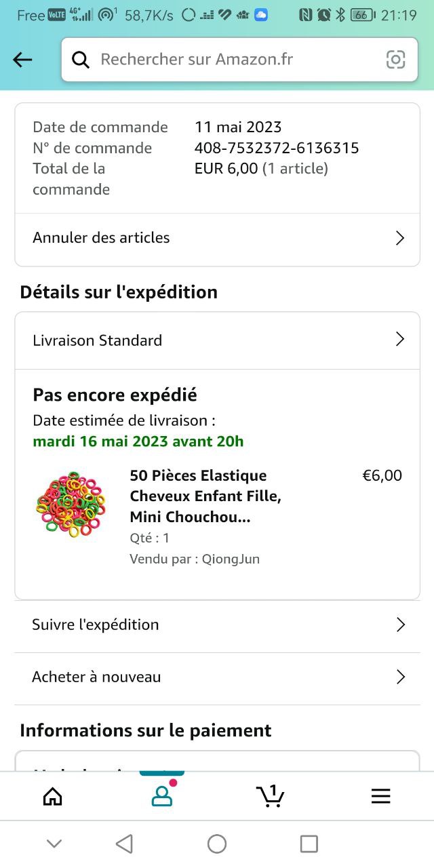Image resolution: width=434 pixels, height=868 pixels.
Task: Tap the Rechercher sur Amazon.fr field
Action: point(231,60)
